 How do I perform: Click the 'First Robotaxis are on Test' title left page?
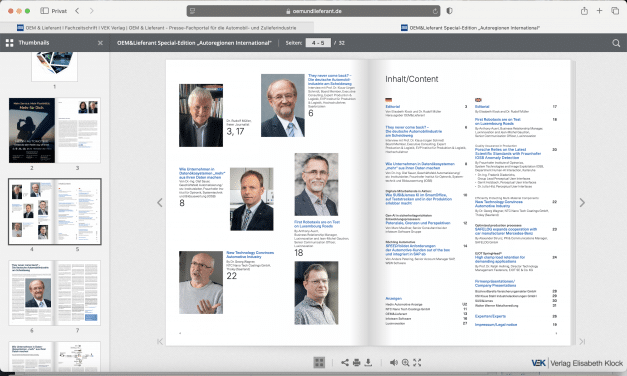click(x=317, y=224)
